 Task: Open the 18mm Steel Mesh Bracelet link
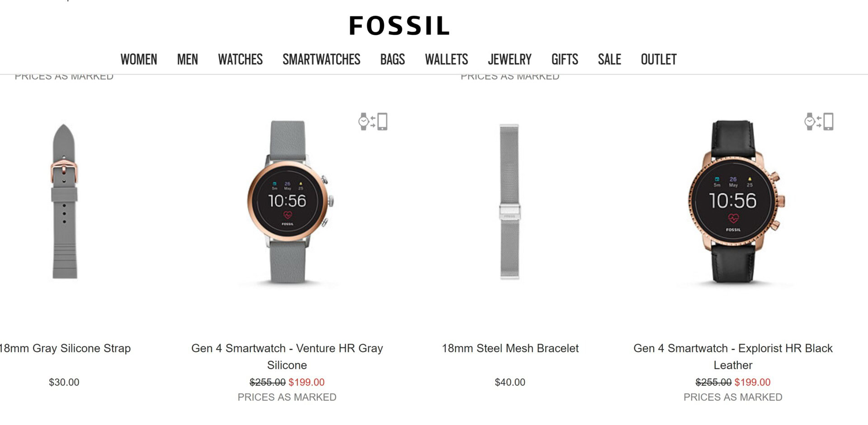pyautogui.click(x=510, y=348)
